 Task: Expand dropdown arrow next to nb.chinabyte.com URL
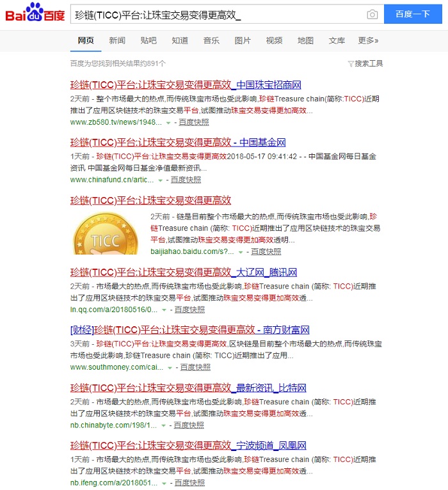coord(163,426)
